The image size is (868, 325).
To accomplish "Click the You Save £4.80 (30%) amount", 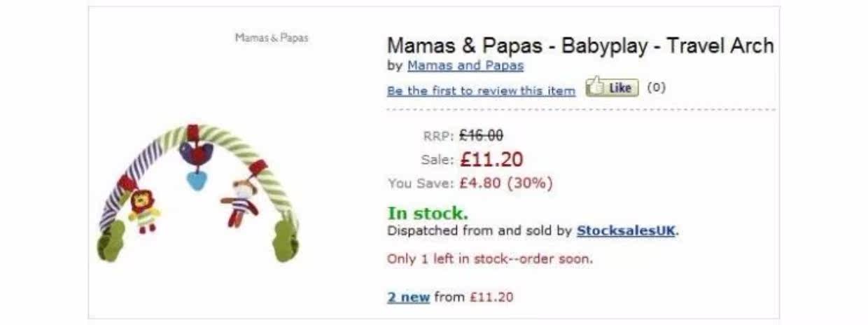I will pos(505,184).
